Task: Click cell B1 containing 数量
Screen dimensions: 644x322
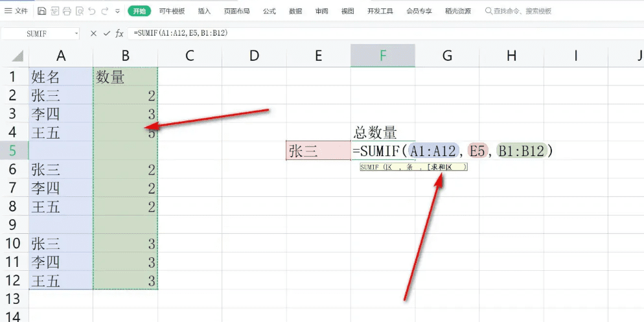Action: [125, 76]
